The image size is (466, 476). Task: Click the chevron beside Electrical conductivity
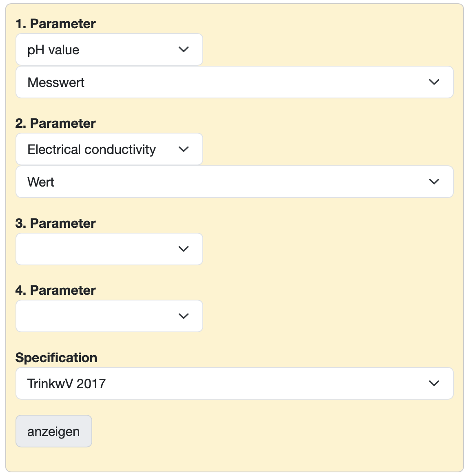point(184,149)
